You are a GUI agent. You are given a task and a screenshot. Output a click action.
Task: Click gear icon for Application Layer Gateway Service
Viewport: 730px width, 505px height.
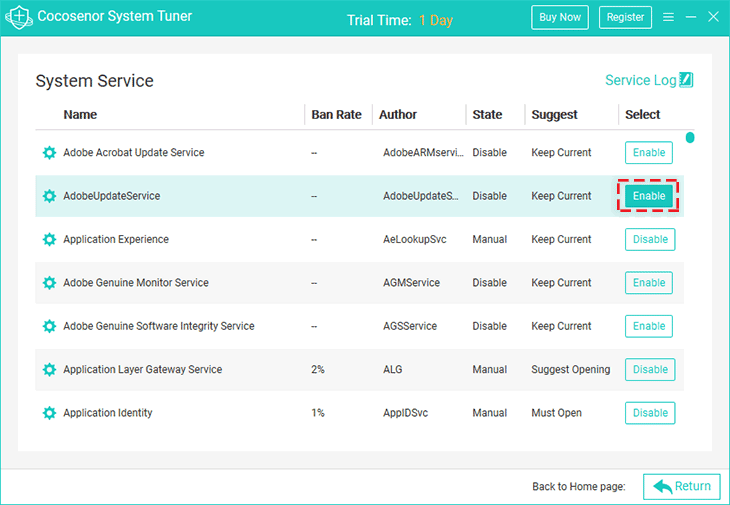(49, 370)
